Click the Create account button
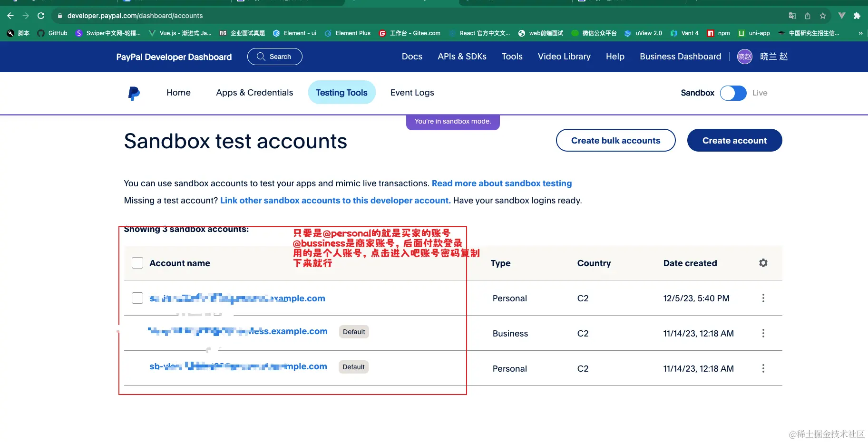Screen dimensions: 868x442 [x=735, y=140]
